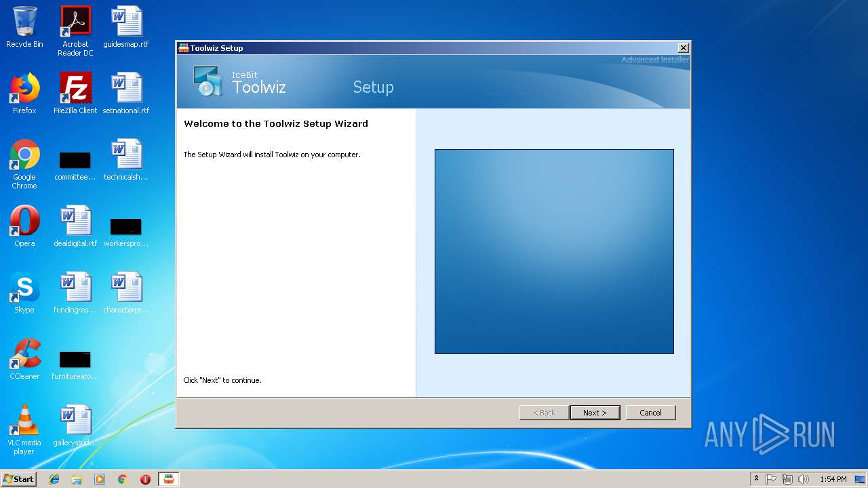The image size is (868, 488).
Task: Click the Toolwiz Setup title bar icon
Action: click(183, 48)
